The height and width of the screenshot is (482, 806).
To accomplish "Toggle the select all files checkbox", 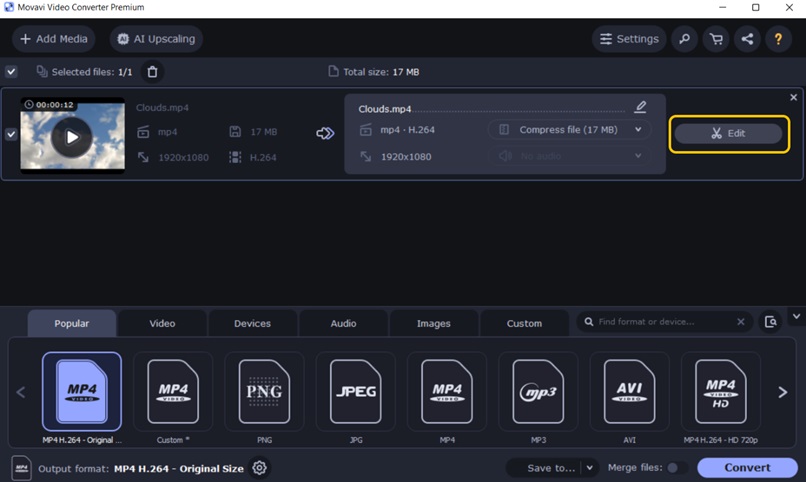I will 11,72.
